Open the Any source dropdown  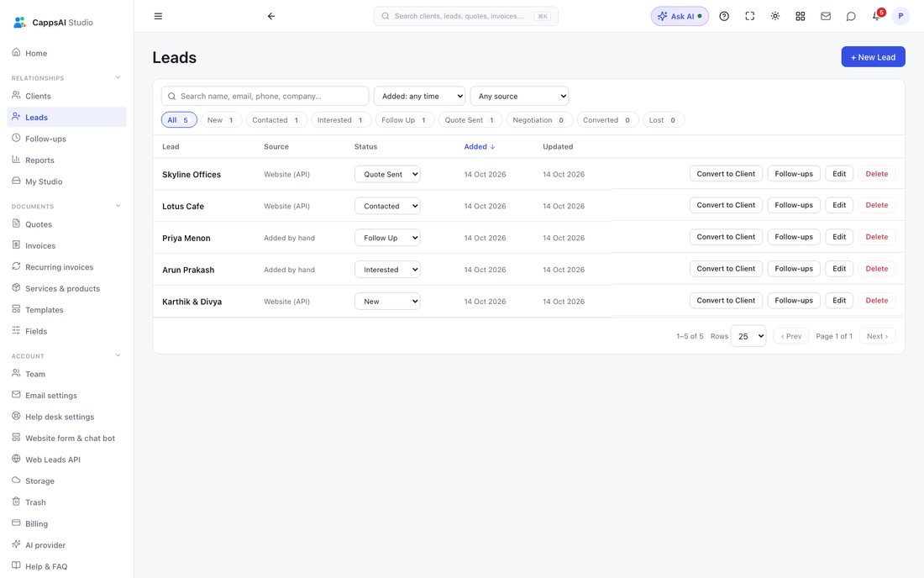tap(520, 96)
